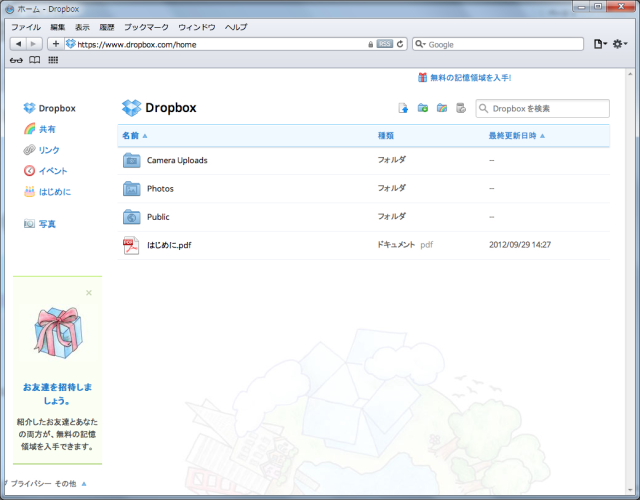
Task: Open the bookmarks book icon
Action: (x=35, y=60)
